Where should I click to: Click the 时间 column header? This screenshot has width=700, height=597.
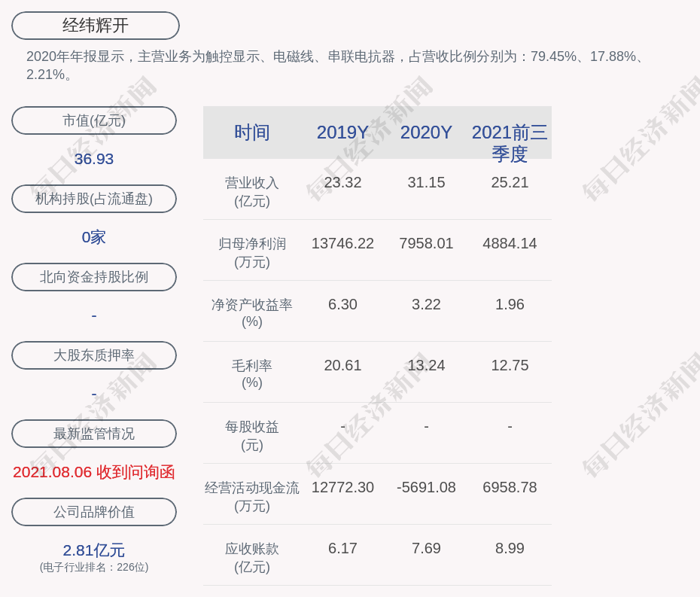pyautogui.click(x=251, y=132)
